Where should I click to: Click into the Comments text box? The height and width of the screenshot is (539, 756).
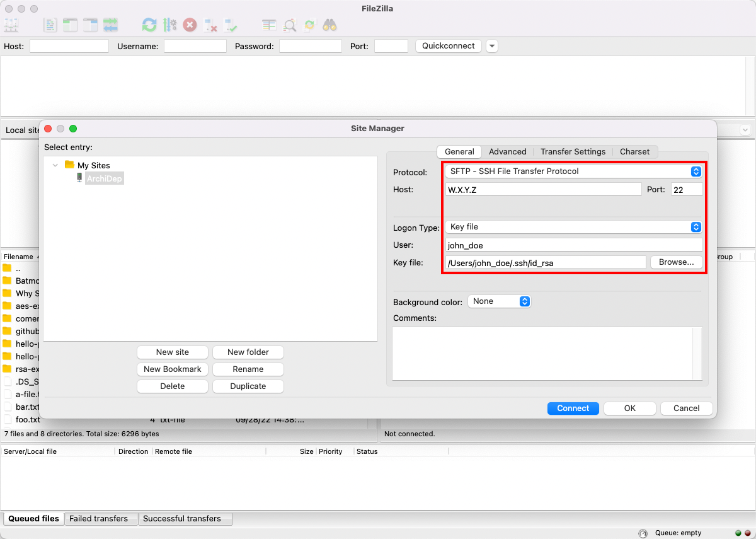click(542, 353)
